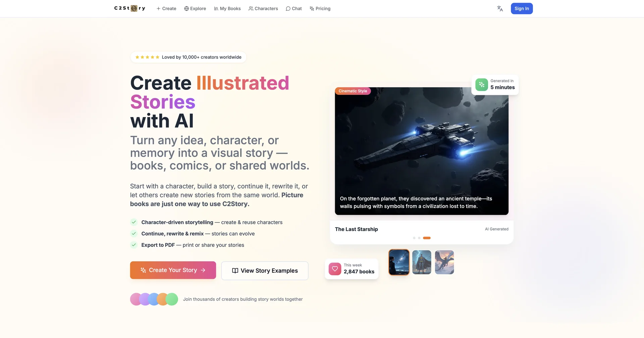Open the Characters page

(x=263, y=8)
